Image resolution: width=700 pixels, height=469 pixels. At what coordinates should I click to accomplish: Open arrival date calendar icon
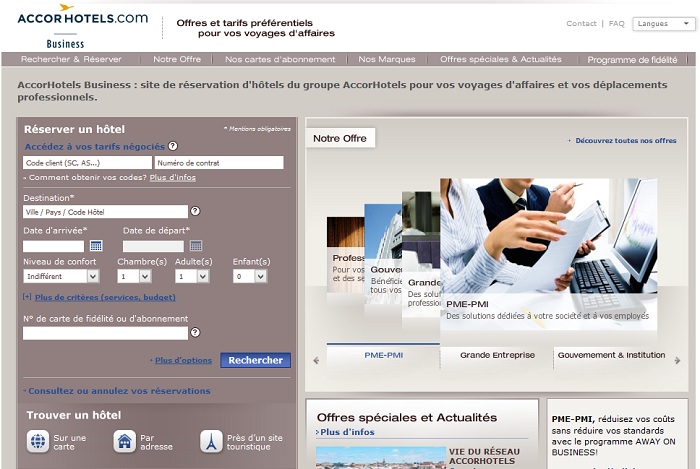coord(96,245)
